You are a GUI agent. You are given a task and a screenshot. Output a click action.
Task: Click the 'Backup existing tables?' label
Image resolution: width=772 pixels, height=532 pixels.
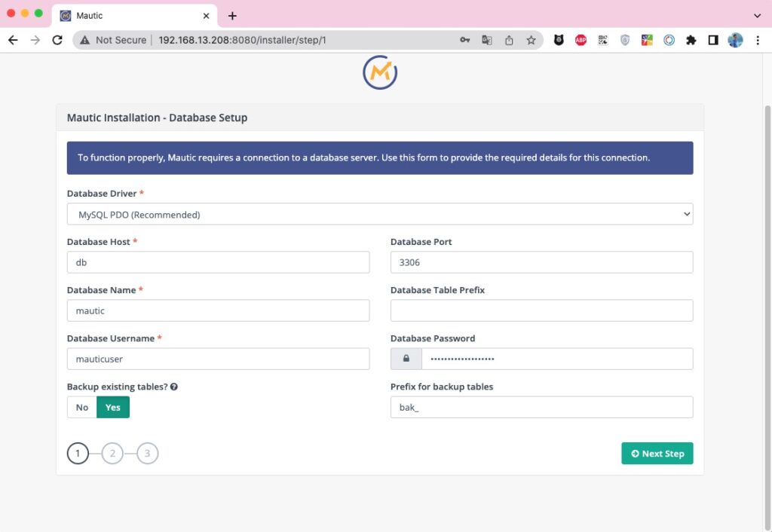coord(117,387)
